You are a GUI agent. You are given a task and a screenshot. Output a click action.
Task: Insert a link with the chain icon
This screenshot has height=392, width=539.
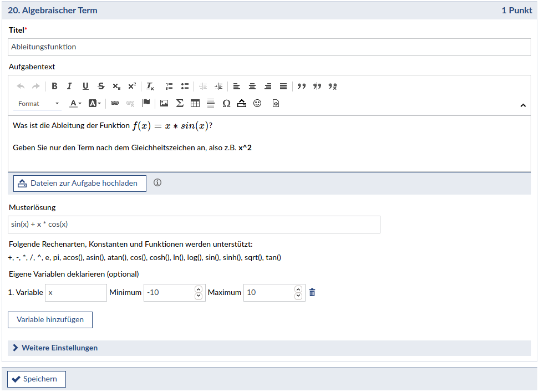(115, 103)
